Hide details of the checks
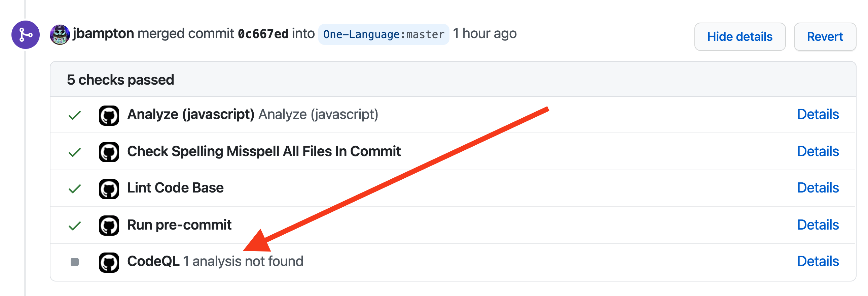The image size is (868, 296). (739, 37)
